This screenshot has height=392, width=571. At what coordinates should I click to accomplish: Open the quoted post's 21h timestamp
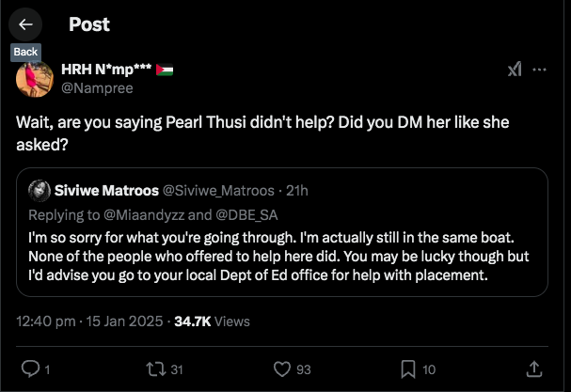297,191
